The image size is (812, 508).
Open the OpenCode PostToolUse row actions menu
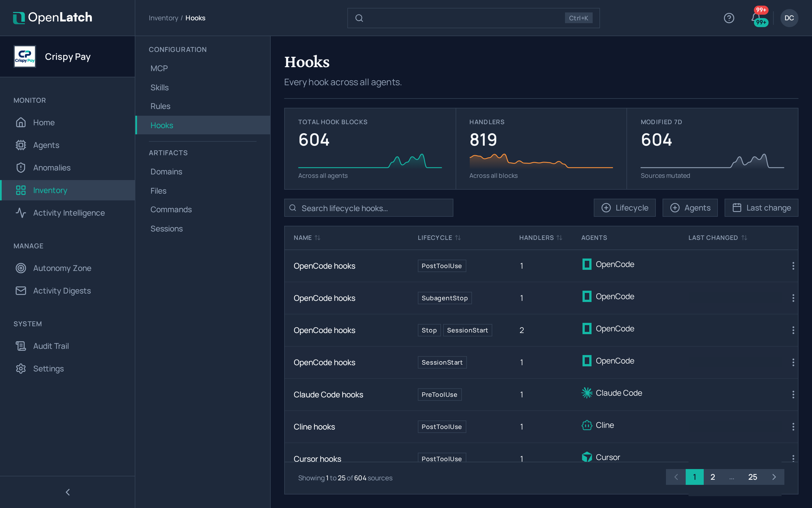793,266
